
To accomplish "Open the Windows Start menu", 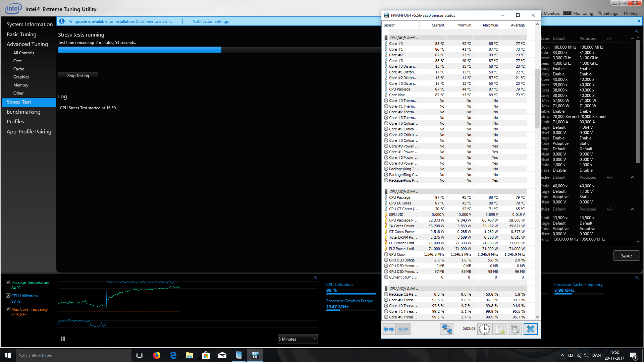I will (x=8, y=355).
